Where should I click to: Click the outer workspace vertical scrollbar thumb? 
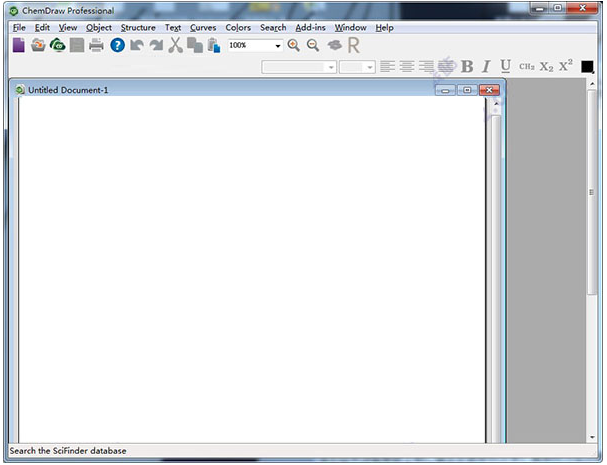pyautogui.click(x=592, y=192)
